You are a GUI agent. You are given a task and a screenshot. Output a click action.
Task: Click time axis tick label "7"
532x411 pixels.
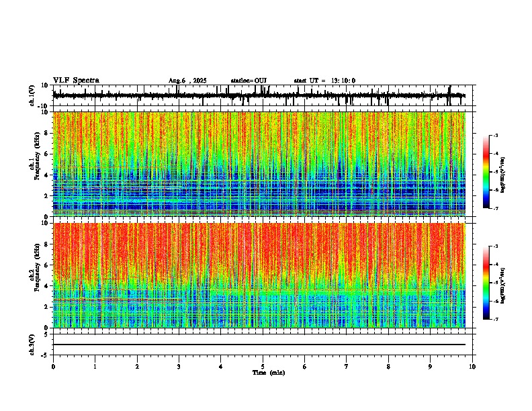[x=347, y=367]
